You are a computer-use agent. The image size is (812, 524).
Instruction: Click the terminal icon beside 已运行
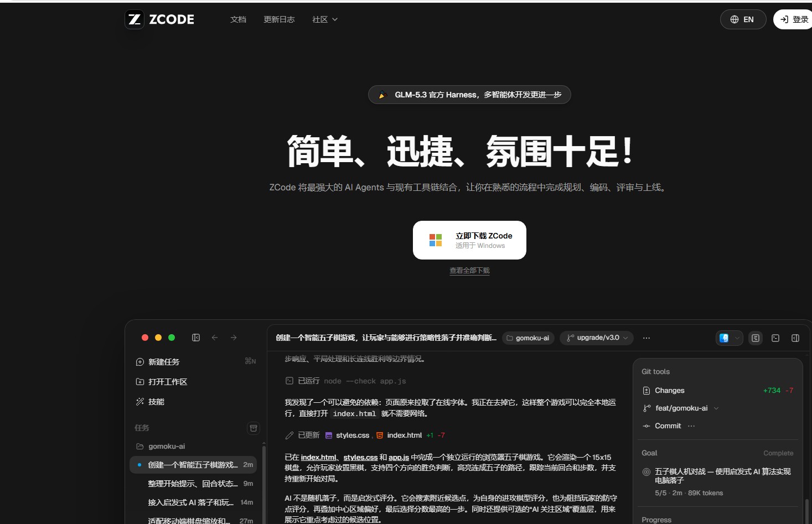[289, 381]
